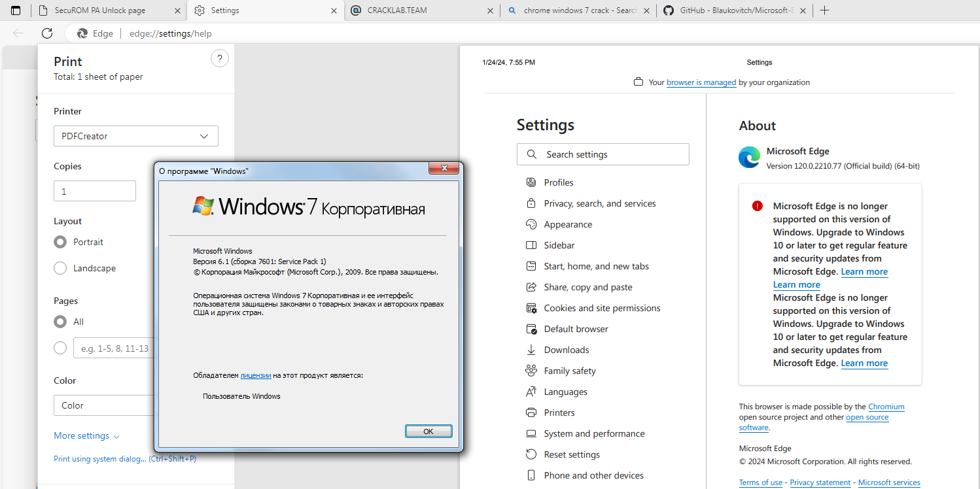This screenshot has height=489, width=980.
Task: Close the CRACKLAB.TEAM tab
Action: pyautogui.click(x=491, y=10)
